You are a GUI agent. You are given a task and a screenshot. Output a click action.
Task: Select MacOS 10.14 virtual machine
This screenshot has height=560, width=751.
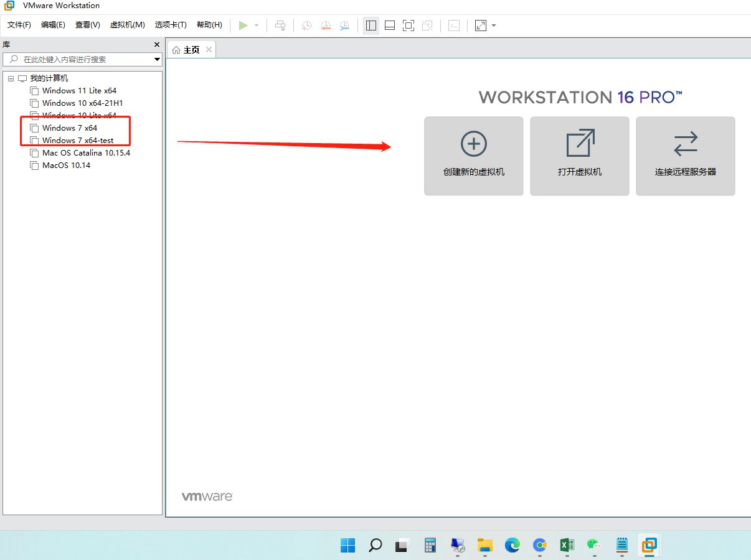(x=66, y=166)
